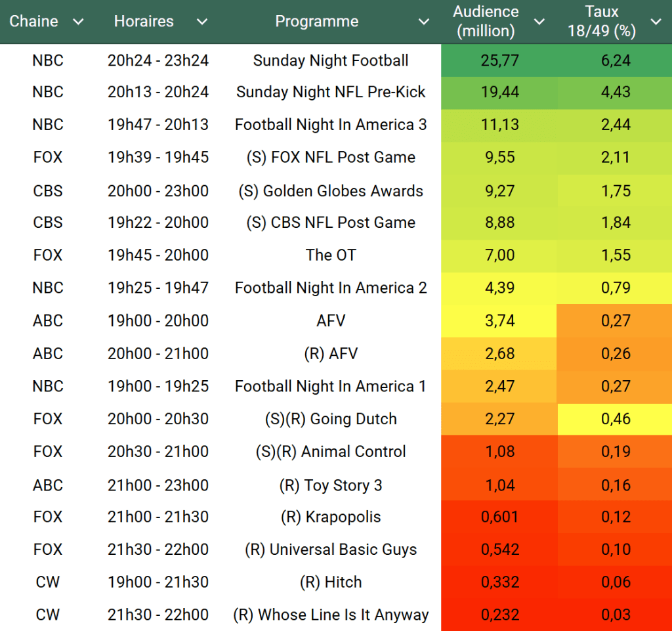This screenshot has height=631, width=672.
Task: Expand the Horaires column filter arrow
Action: (x=202, y=22)
